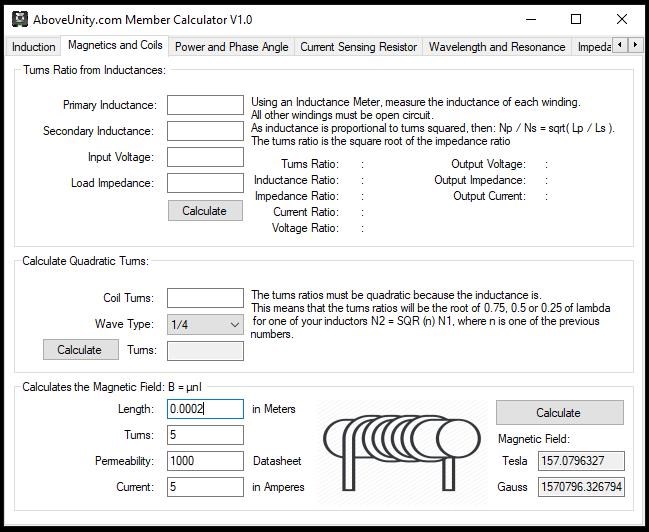
Task: Click the 'Calculate Quadratic Turns:' group title
Action: tap(85, 261)
